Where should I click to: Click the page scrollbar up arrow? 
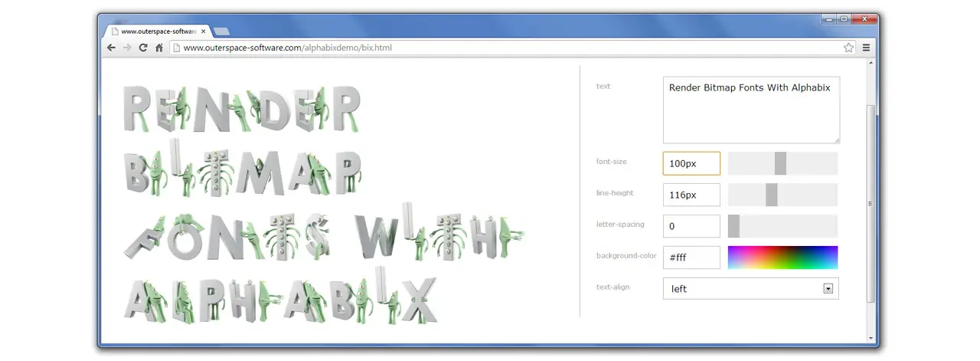871,63
